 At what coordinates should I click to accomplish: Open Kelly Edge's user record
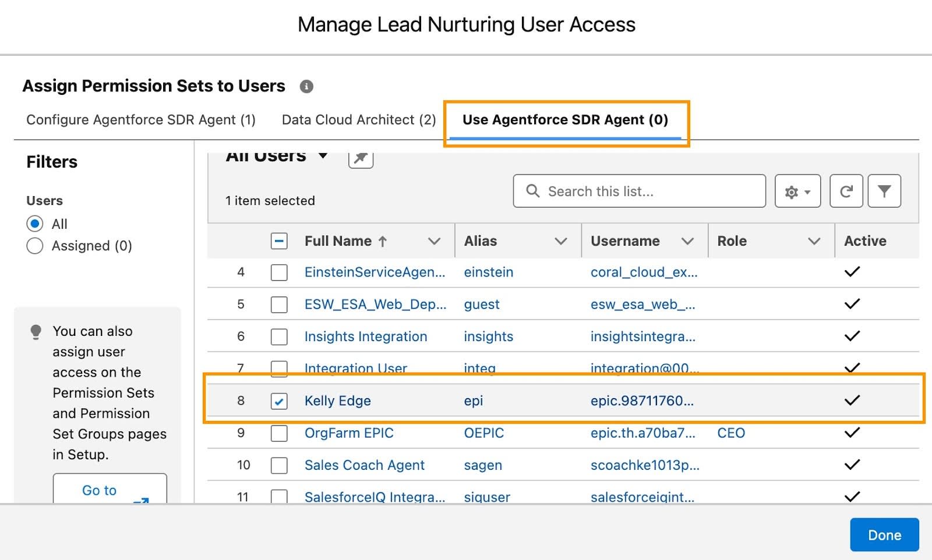pyautogui.click(x=338, y=401)
